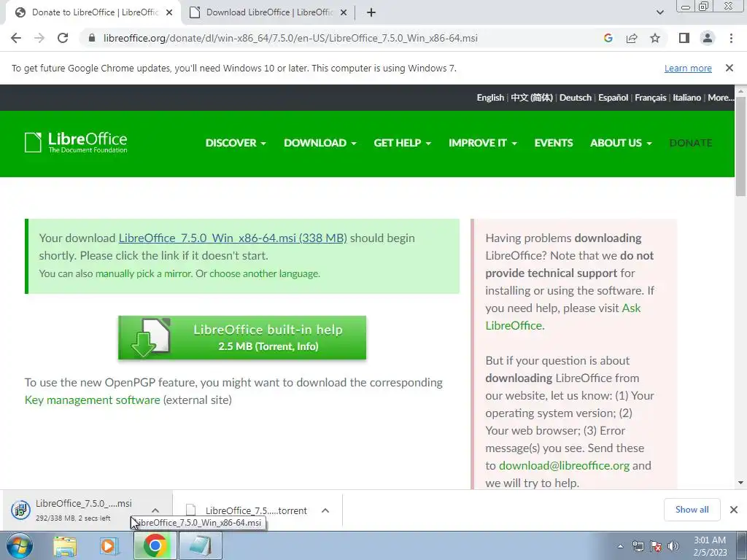747x560 pixels.
Task: Click the LibreOffice_7.5.0_Win_x86-64.msi download link
Action: 233,238
